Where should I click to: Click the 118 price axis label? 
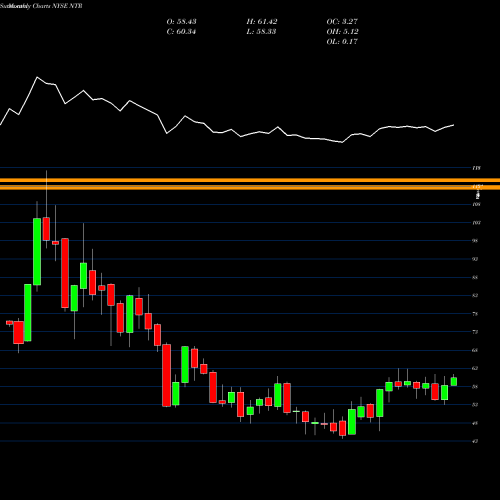(476, 168)
